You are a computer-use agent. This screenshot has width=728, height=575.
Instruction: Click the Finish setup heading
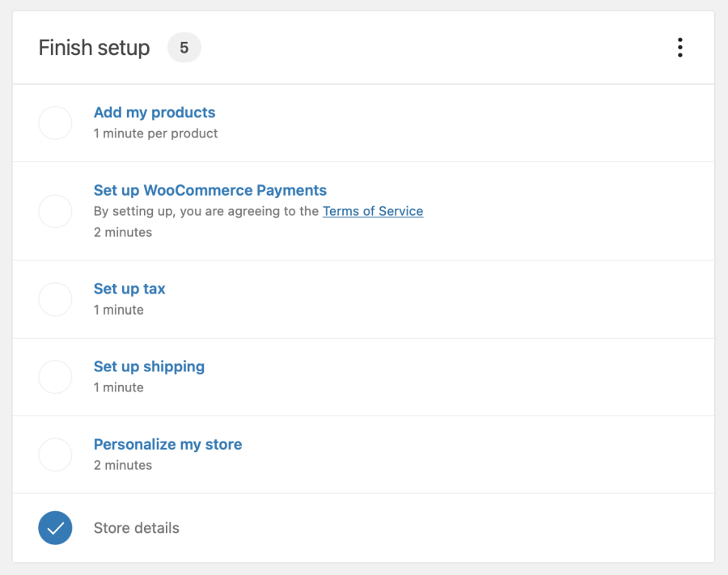click(94, 48)
